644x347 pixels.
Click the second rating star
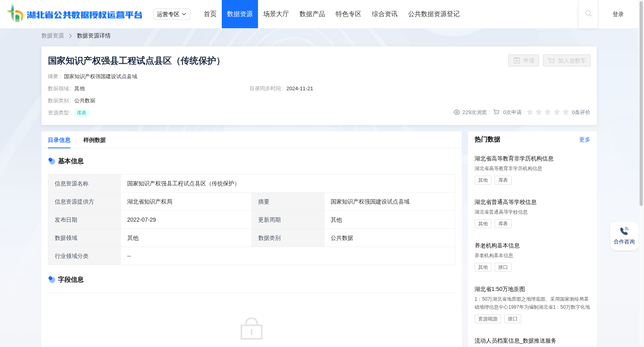click(539, 112)
